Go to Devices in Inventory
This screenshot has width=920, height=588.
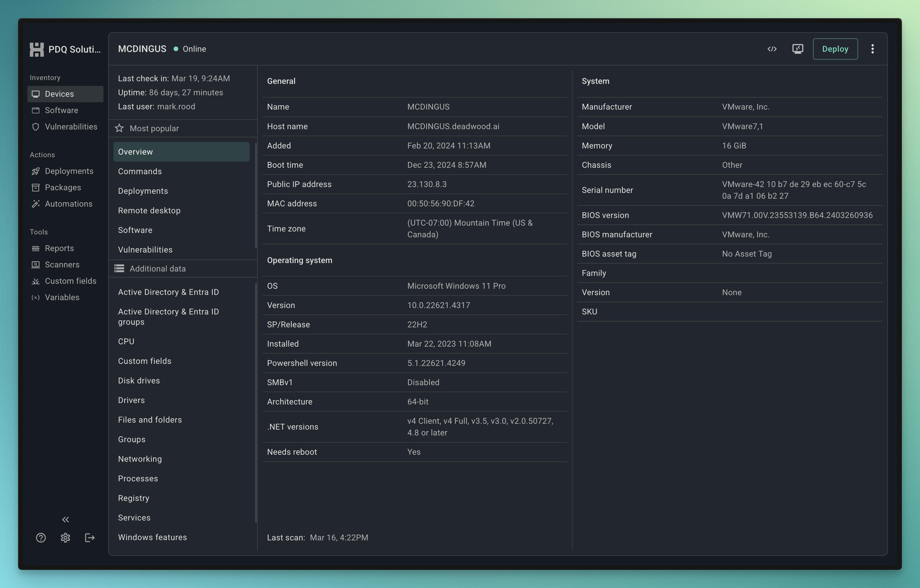coord(65,94)
